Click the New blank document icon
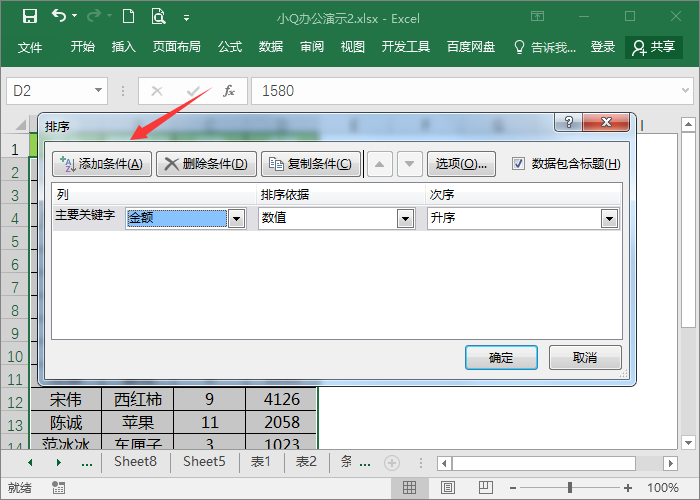This screenshot has height=500, width=700. tap(129, 17)
